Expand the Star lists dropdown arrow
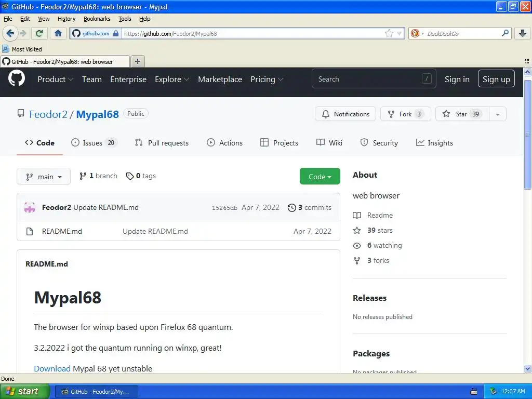This screenshot has height=399, width=532. 497,114
